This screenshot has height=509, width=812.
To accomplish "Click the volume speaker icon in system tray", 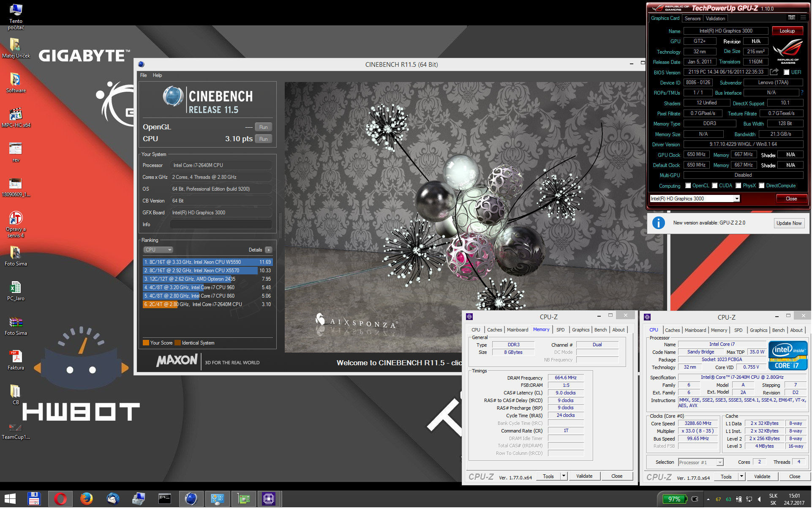I will tap(759, 499).
